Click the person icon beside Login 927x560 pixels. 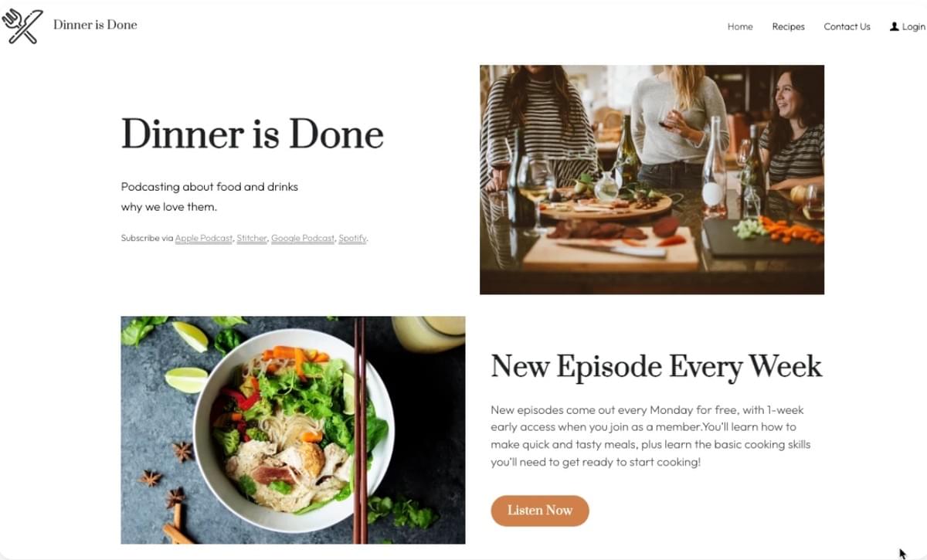point(895,26)
